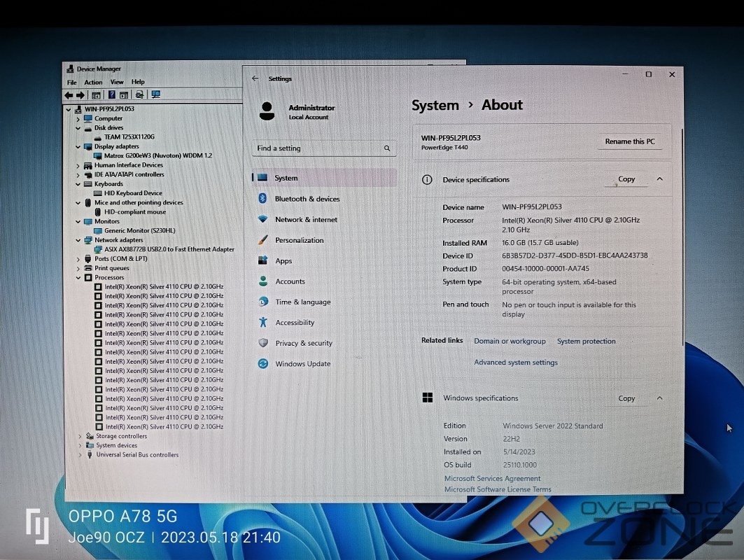Click the Forward arrow in Device Manager toolbar
The image size is (744, 560).
(x=80, y=95)
